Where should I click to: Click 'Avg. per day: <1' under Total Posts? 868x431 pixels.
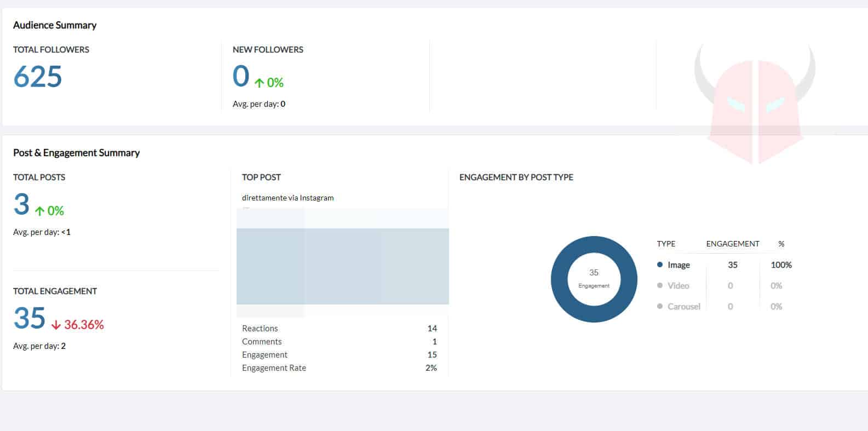click(x=42, y=232)
